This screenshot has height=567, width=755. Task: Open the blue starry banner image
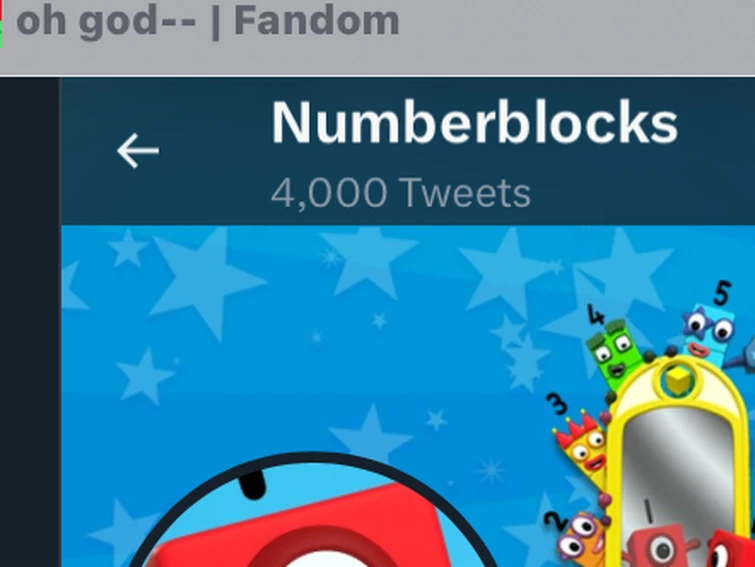[x=408, y=396]
